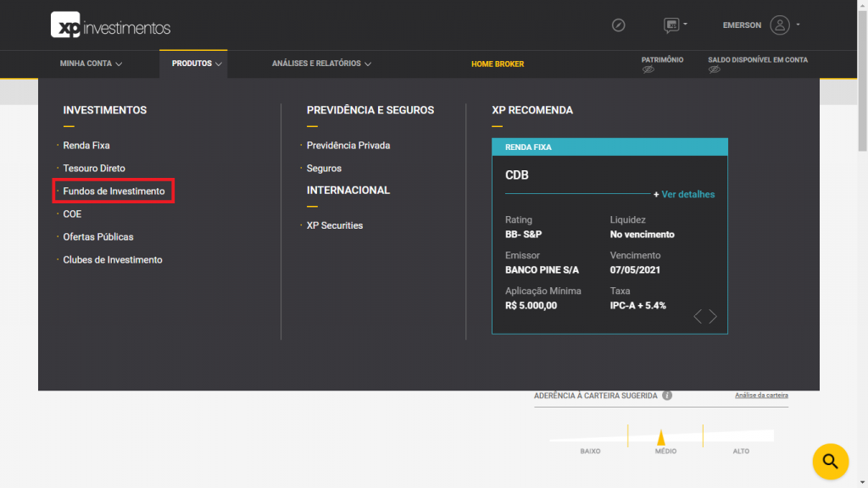868x488 pixels.
Task: Open dropdown arrow next to user avatar
Action: pos(798,25)
